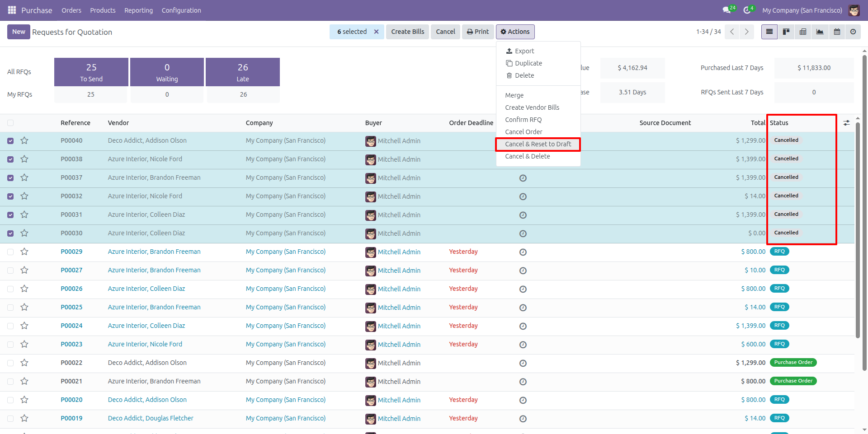Viewport: 868px width, 434px height.
Task: Click the My RFQs value 25
Action: [91, 94]
